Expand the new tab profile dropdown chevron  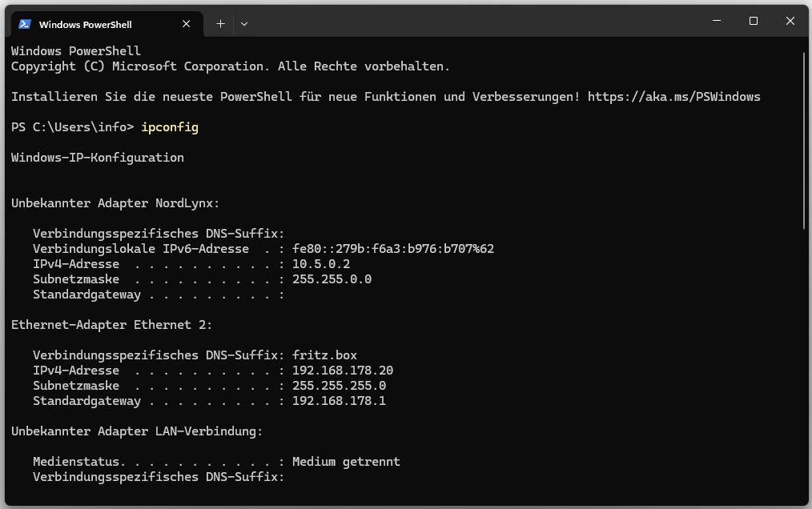coord(244,24)
